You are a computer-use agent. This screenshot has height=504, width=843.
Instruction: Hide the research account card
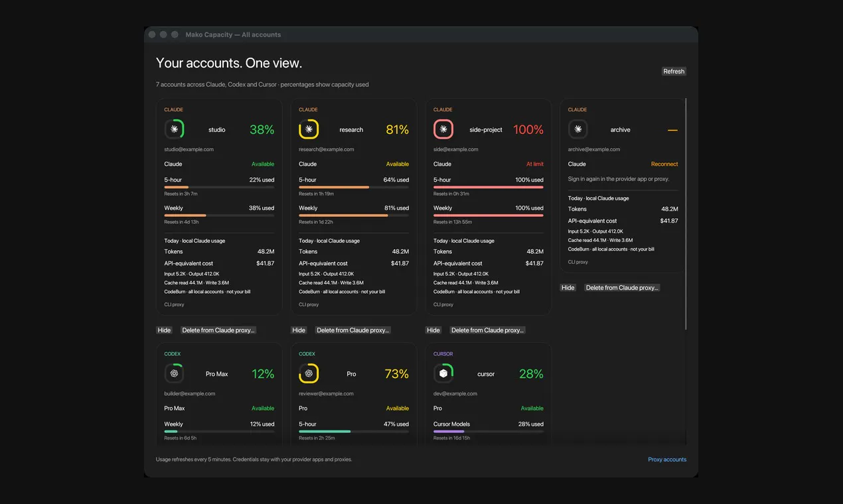coord(299,330)
